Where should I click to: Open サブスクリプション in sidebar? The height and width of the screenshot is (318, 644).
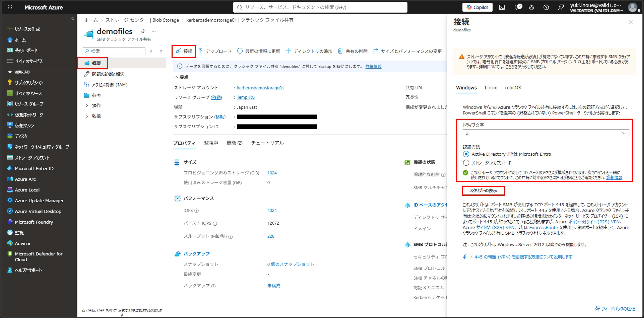click(25, 82)
